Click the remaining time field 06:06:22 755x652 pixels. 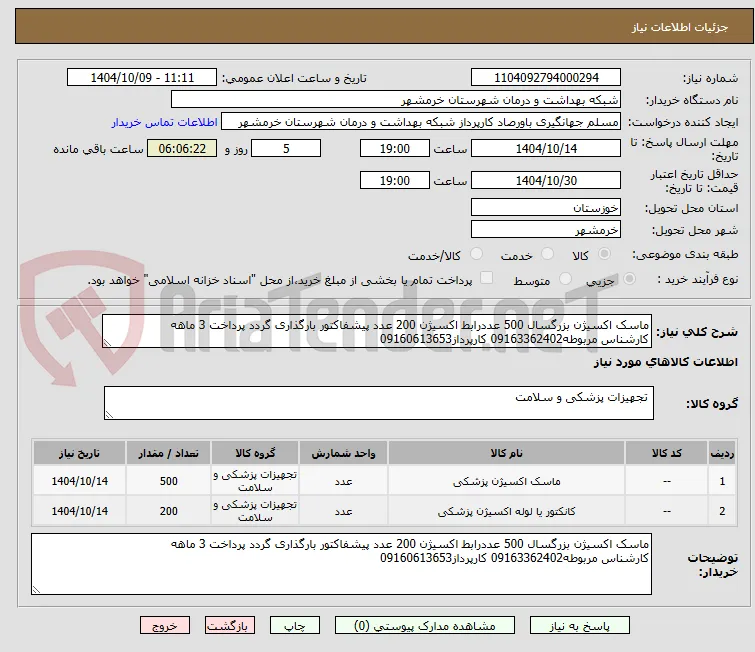point(182,148)
